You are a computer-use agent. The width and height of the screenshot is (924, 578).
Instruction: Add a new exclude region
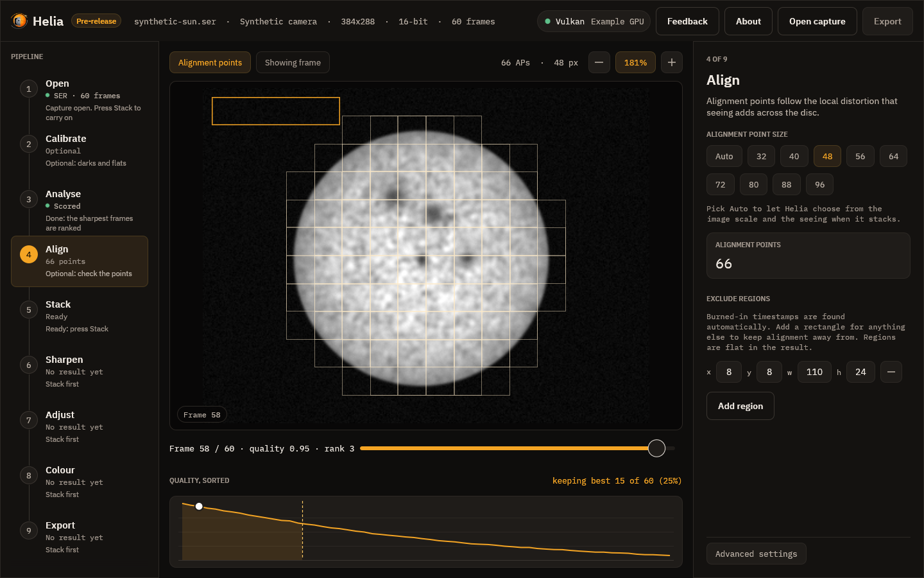pyautogui.click(x=740, y=406)
